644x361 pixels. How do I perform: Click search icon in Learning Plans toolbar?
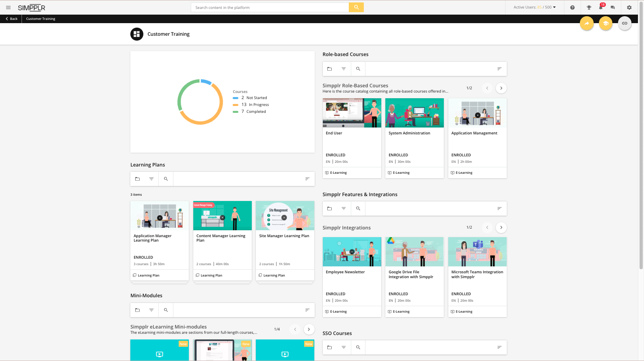[x=166, y=179]
